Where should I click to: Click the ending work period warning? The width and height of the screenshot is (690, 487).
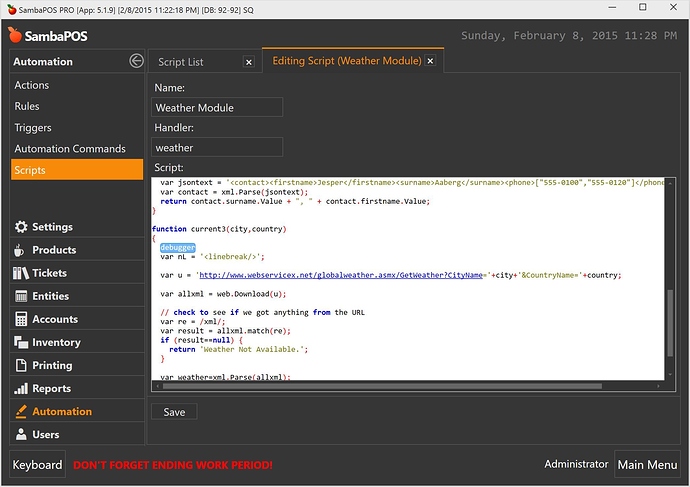(172, 465)
